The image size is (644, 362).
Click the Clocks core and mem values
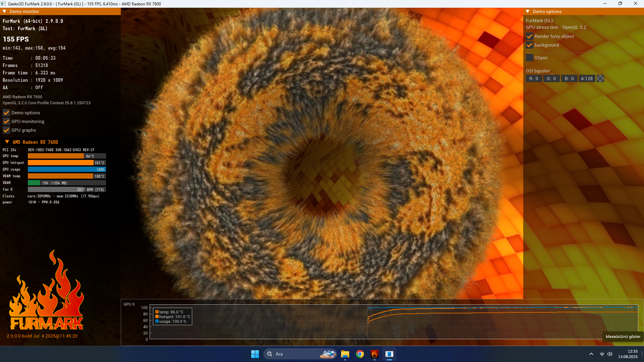coord(63,196)
